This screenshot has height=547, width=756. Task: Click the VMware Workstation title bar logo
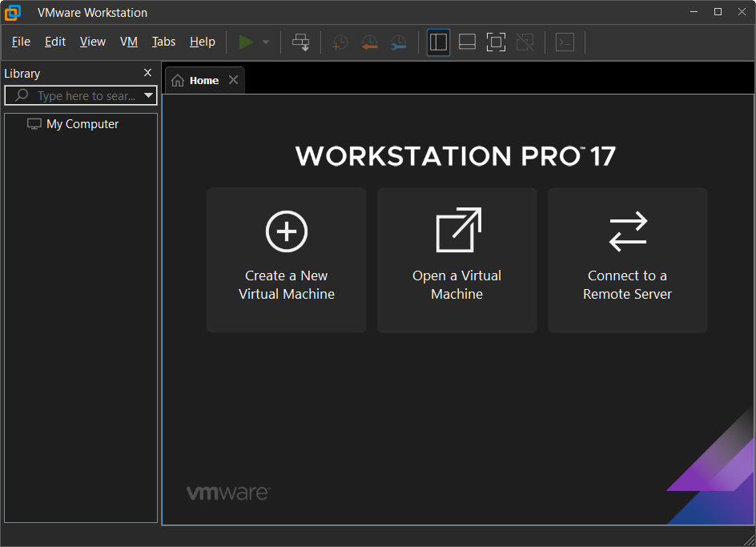pos(13,13)
